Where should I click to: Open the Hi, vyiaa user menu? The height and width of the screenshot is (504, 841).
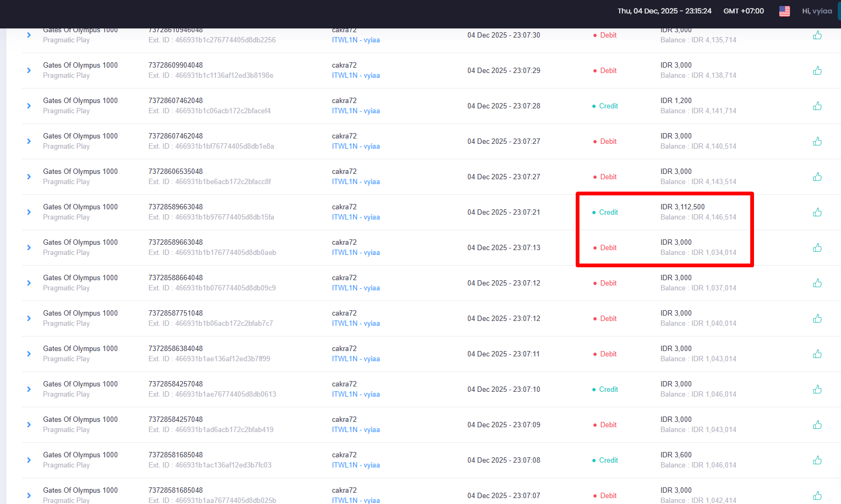click(x=817, y=11)
